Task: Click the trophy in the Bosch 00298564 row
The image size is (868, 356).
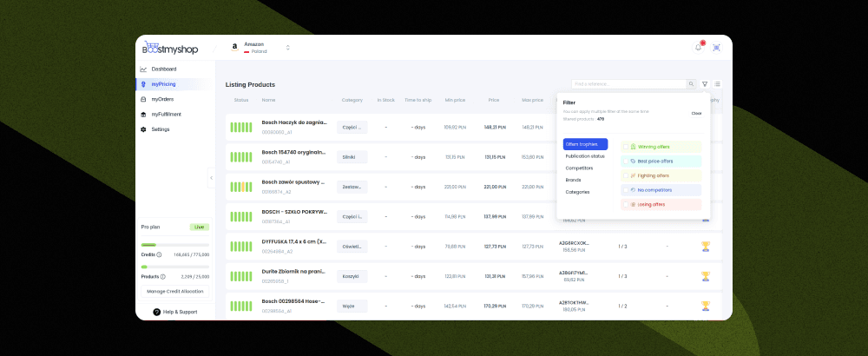Action: tap(705, 306)
